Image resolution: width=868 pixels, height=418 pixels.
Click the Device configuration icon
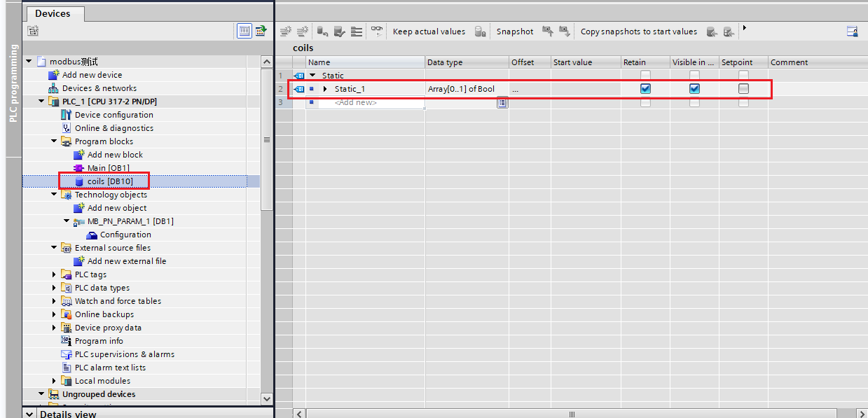point(67,115)
